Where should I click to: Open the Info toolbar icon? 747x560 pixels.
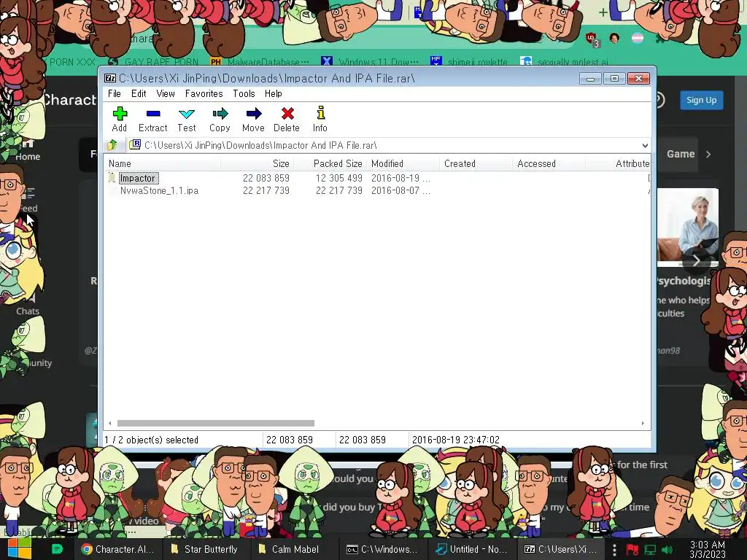(320, 119)
